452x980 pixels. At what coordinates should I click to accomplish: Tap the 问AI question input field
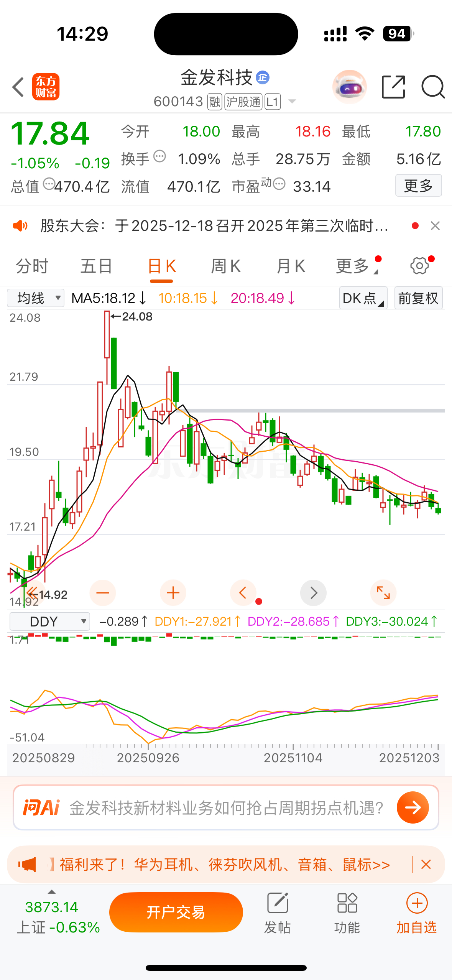coord(226,807)
